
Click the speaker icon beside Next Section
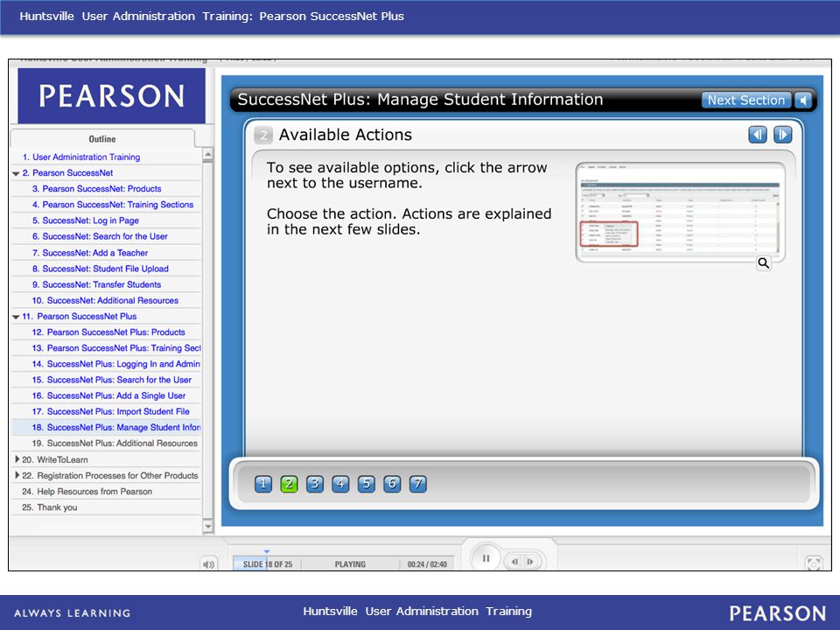[802, 100]
